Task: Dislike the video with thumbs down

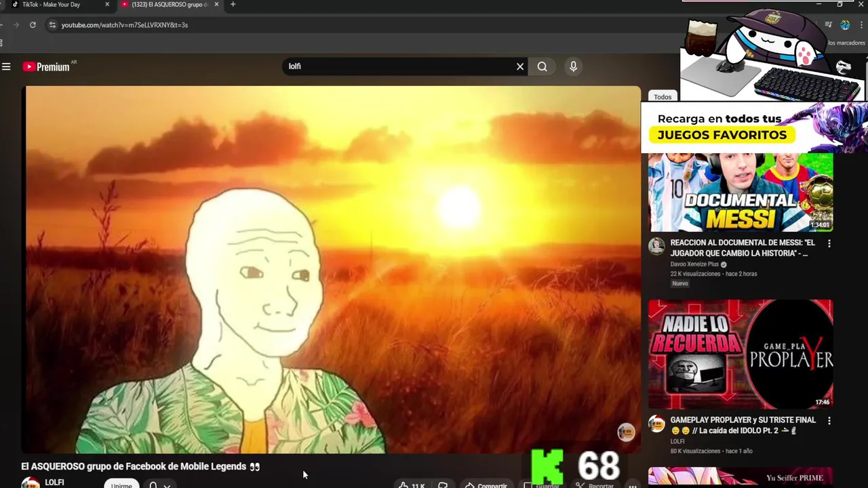Action: click(443, 485)
